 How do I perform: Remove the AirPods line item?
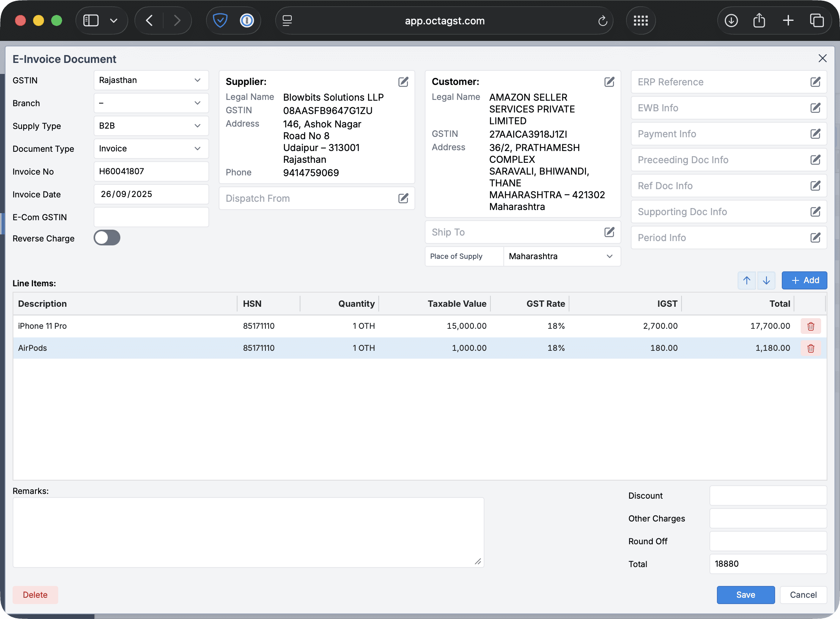811,348
